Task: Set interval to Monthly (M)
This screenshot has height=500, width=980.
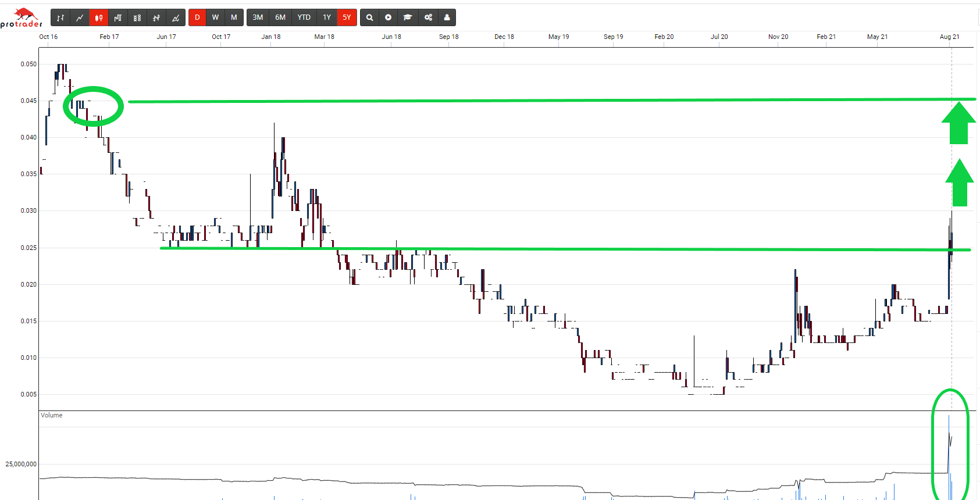Action: (234, 17)
